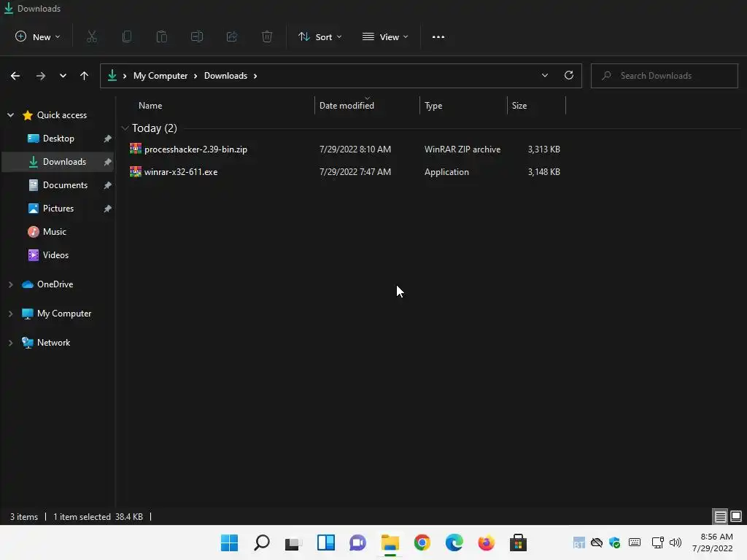
Task: Click the touch keyboard tray icon
Action: click(x=635, y=542)
